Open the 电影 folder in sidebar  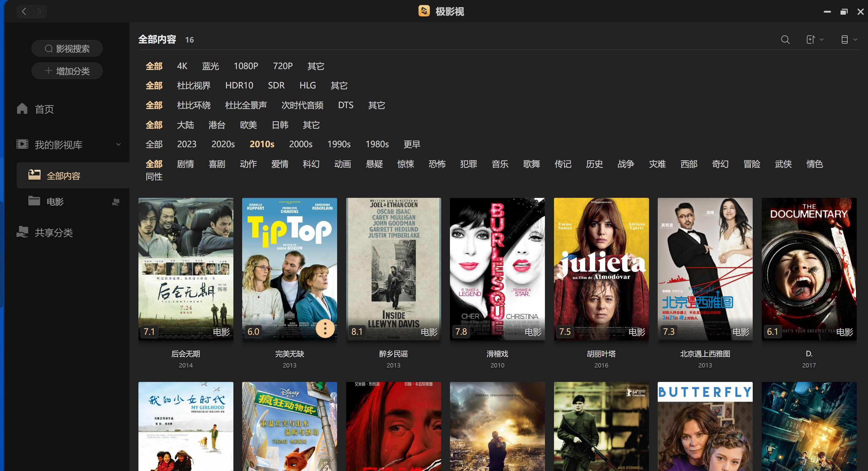click(x=55, y=202)
